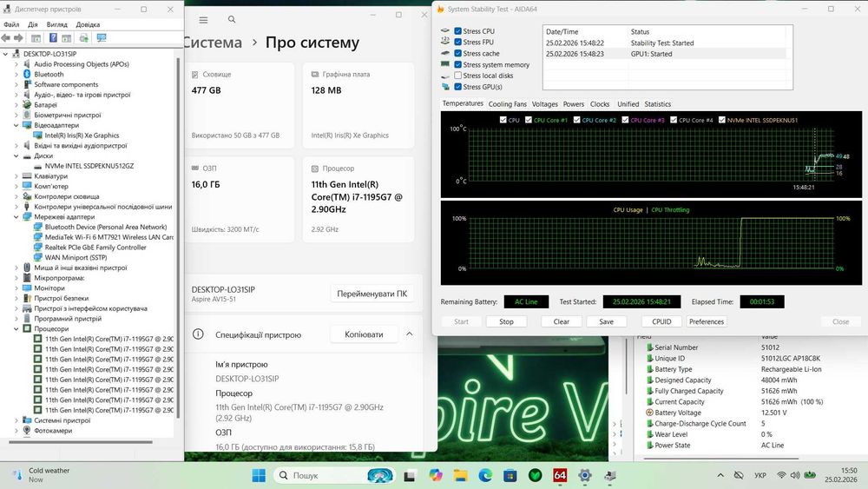
Task: Toggle CPU Core #1 graph checkbox
Action: (x=529, y=120)
